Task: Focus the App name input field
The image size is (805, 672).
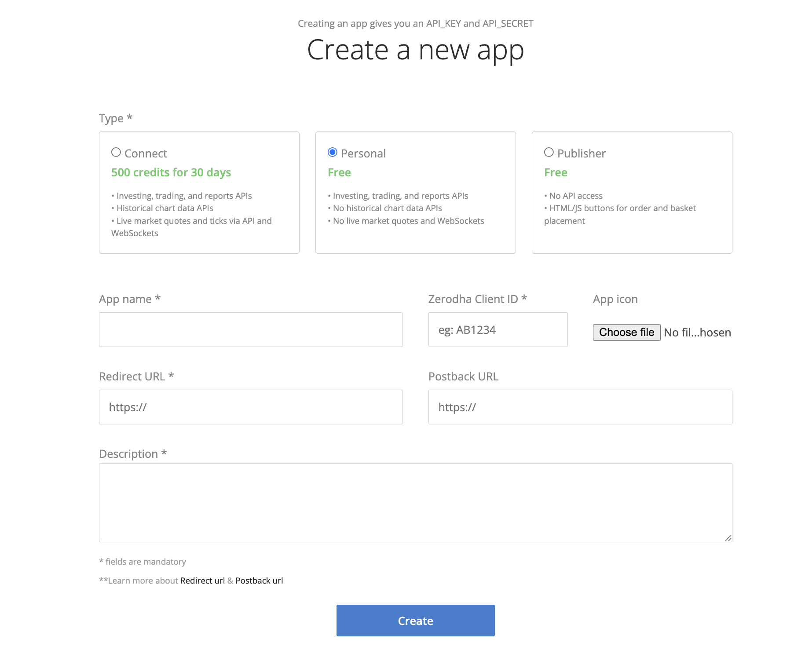Action: [251, 329]
